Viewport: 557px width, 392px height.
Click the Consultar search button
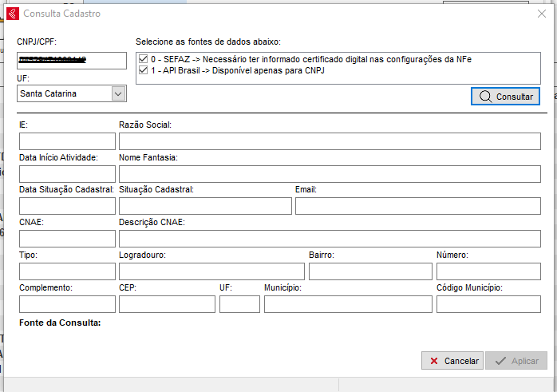point(506,96)
